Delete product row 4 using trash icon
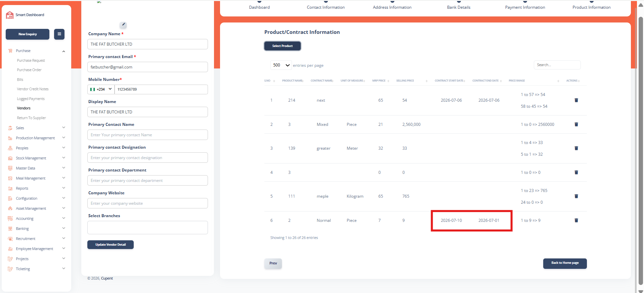The image size is (644, 293). pyautogui.click(x=576, y=172)
